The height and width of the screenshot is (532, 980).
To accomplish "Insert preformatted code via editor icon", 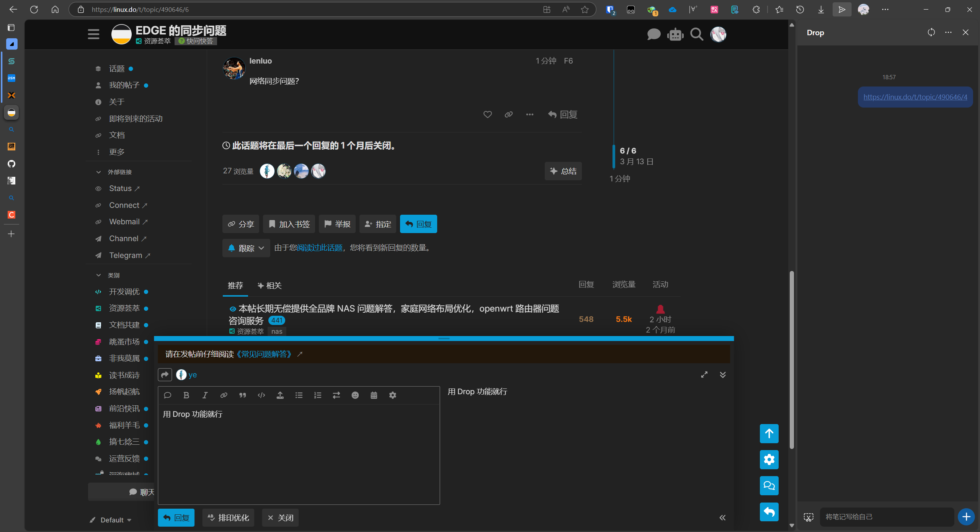I will click(x=261, y=395).
